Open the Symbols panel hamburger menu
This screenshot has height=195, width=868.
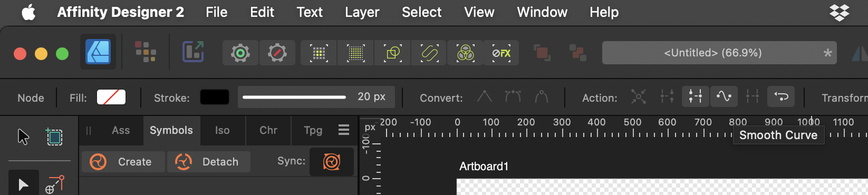tap(344, 130)
